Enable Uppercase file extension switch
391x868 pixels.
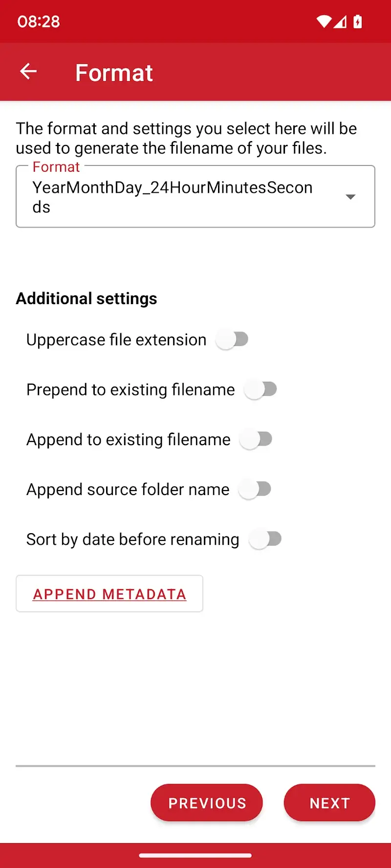[233, 339]
